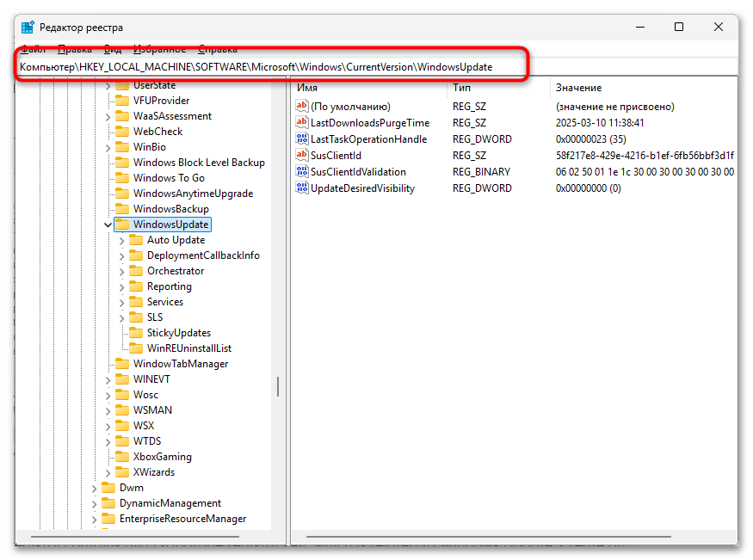Screen dimensions: 753x560
Task: Select the WindowsAnytimeUpgrade key
Action: point(193,194)
